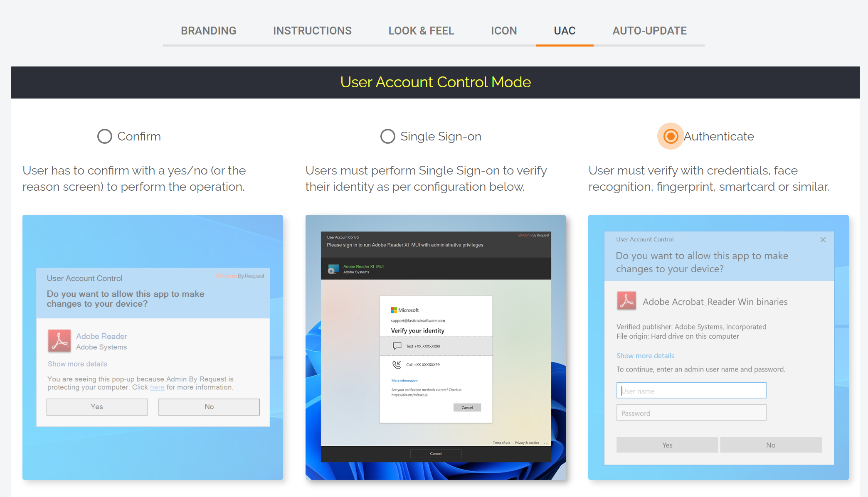Click the Single Sign-on preview thumbnail

coord(435,347)
